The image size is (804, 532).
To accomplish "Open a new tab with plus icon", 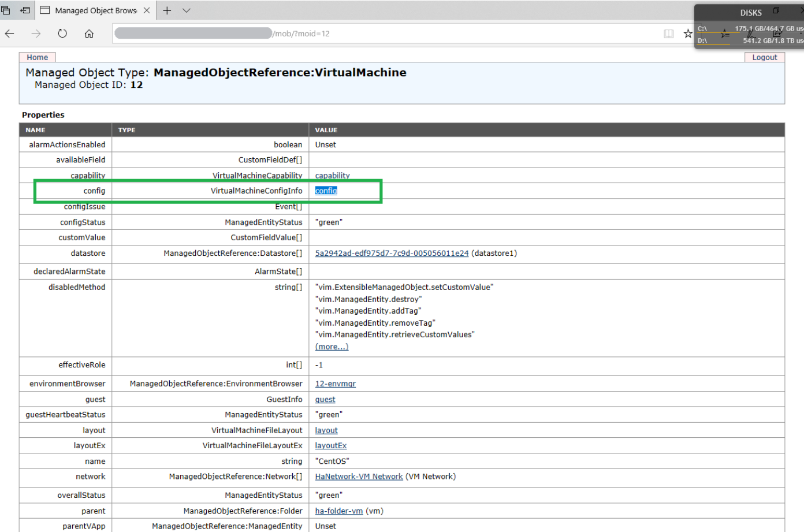I will click(x=167, y=10).
